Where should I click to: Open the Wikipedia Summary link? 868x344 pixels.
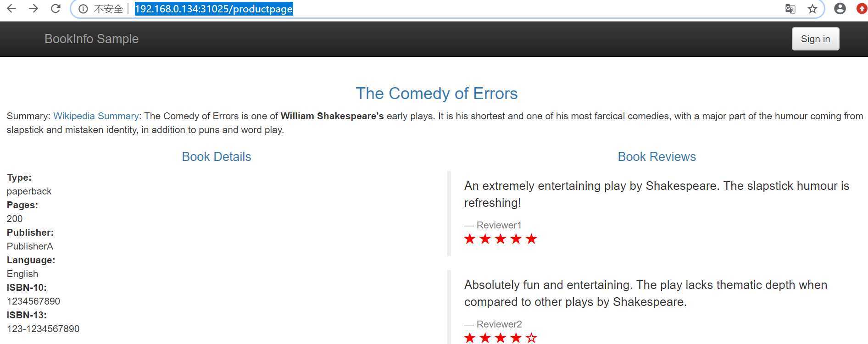(96, 116)
